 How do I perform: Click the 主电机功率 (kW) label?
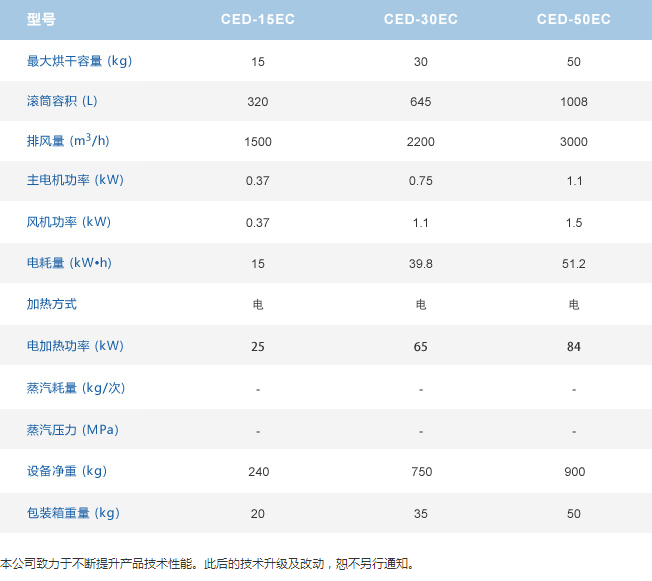[x=75, y=180]
